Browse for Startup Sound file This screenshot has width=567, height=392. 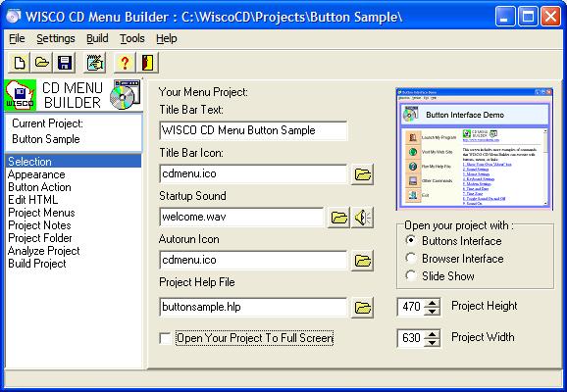click(338, 218)
